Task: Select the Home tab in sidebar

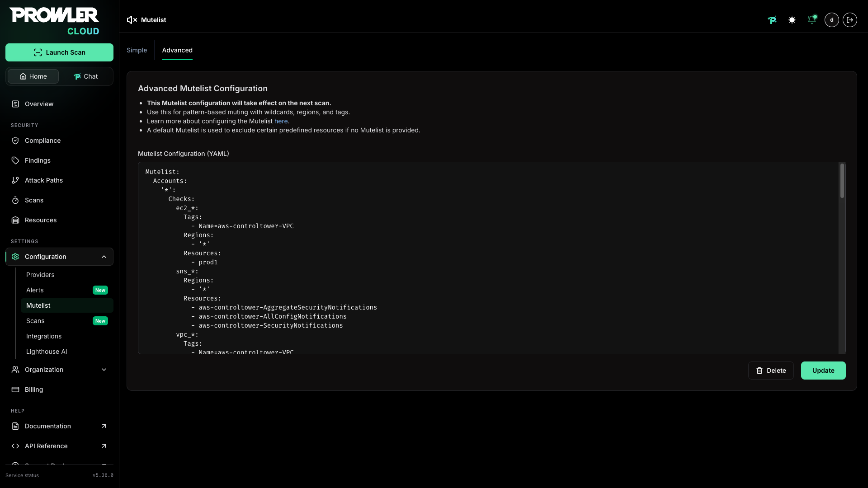Action: (33, 76)
